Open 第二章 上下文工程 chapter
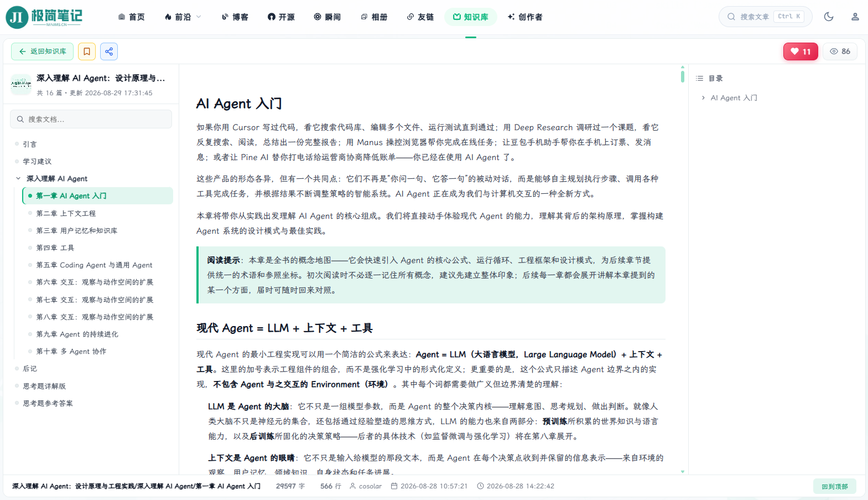Screen dimensions: 868x500 66,213
